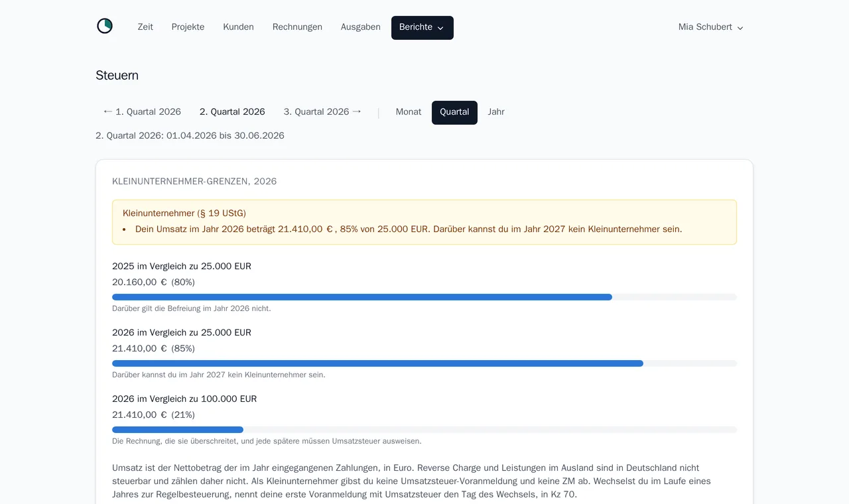Select the current 2. Quartal 2026 link
The height and width of the screenshot is (504, 849).
pos(232,112)
